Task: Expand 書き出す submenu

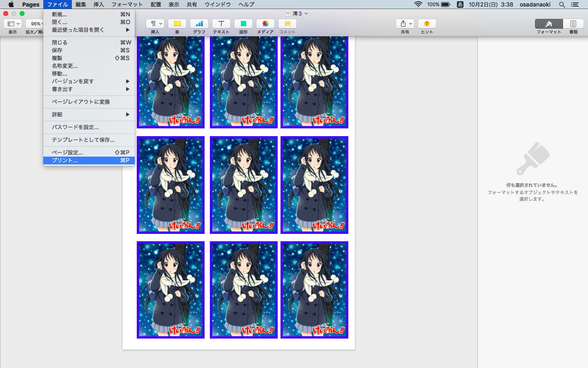Action: click(89, 89)
